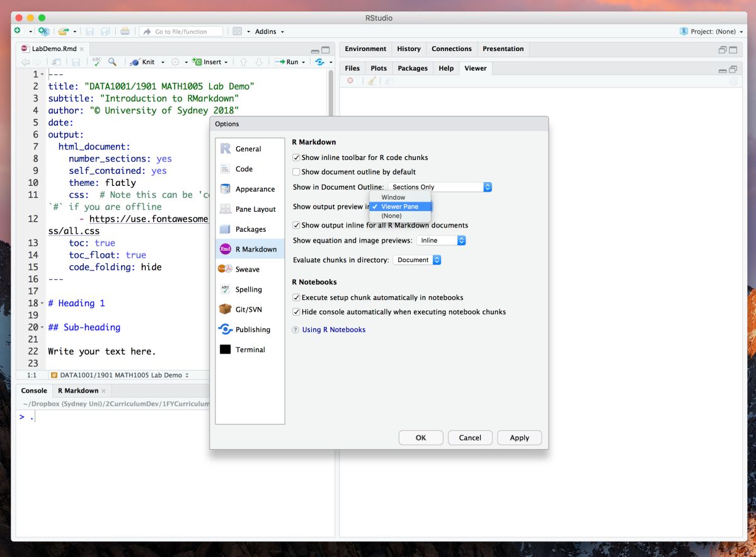This screenshot has height=557, width=756.
Task: Click the New File plus icon
Action: click(x=18, y=31)
